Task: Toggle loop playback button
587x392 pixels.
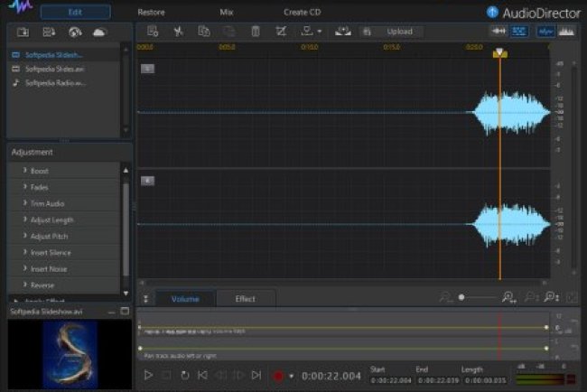Action: click(184, 375)
